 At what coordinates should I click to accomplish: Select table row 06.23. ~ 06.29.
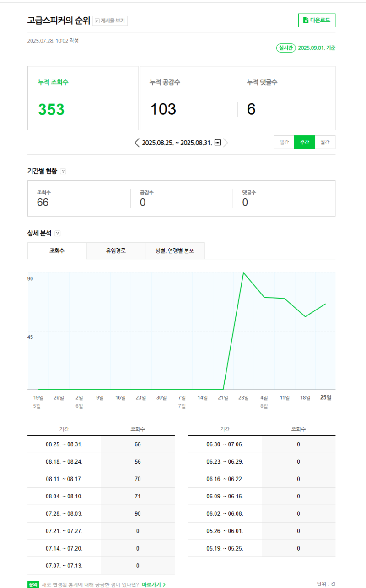point(262,462)
